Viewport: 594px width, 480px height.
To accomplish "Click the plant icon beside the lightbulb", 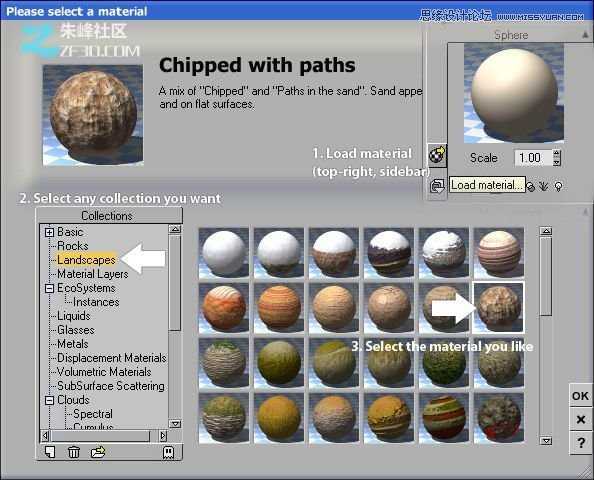I will pos(544,186).
